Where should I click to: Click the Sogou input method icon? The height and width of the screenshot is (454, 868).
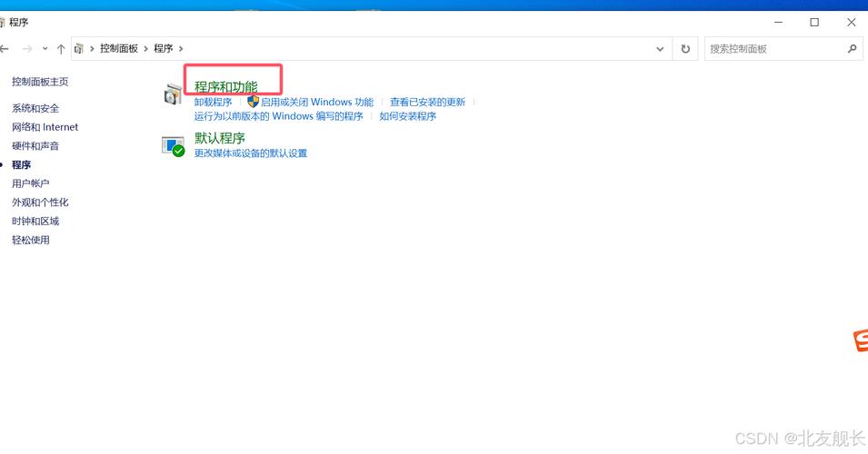point(861,340)
